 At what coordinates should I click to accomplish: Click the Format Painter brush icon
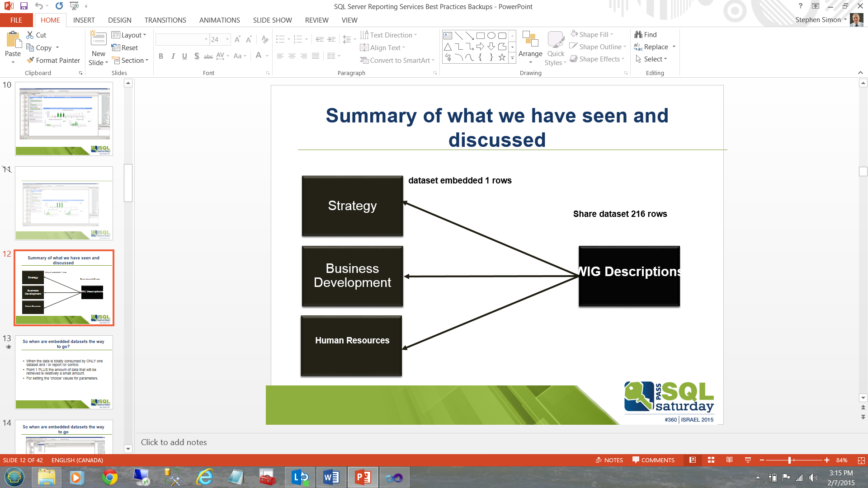pyautogui.click(x=30, y=60)
